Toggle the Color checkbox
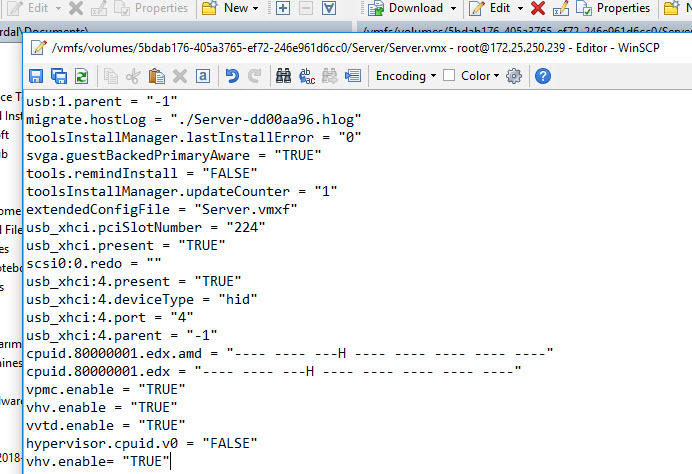This screenshot has width=692, height=474. point(449,76)
